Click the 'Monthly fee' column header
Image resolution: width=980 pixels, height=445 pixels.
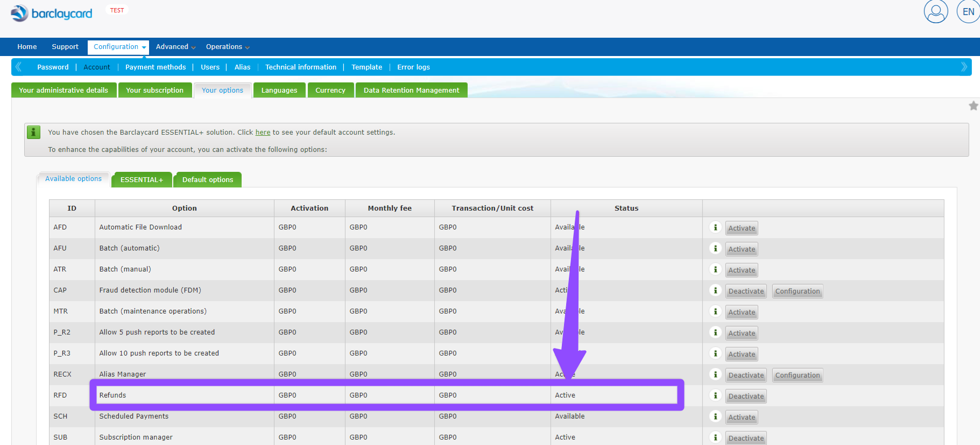tap(390, 208)
